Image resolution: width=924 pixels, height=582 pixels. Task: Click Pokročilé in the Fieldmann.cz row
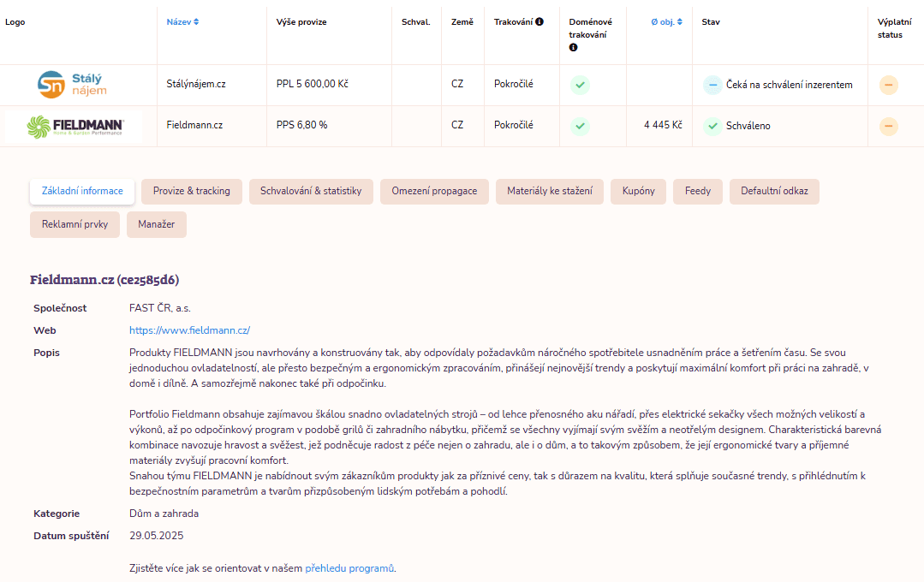(513, 125)
